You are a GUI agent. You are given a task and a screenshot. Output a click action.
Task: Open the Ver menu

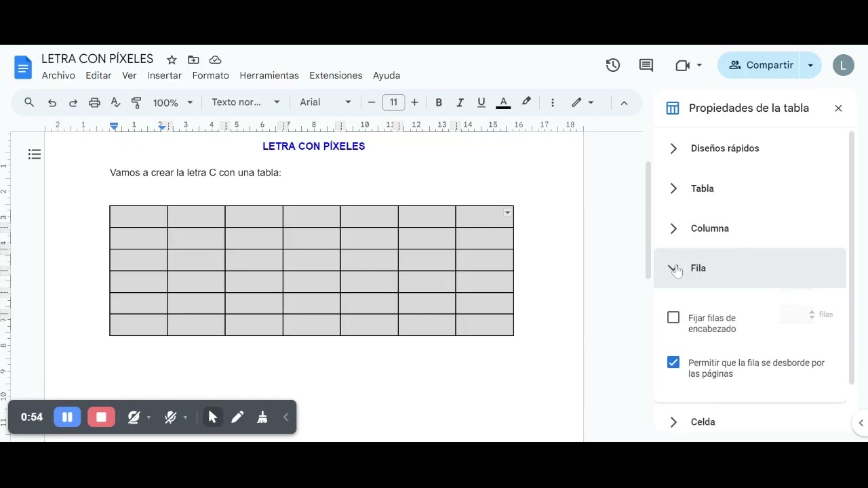click(x=130, y=75)
